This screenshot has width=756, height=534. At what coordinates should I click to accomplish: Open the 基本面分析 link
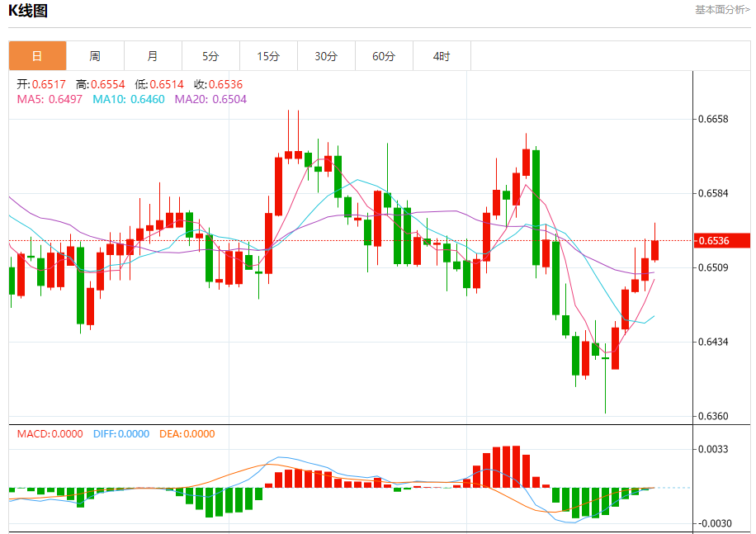[x=722, y=10]
